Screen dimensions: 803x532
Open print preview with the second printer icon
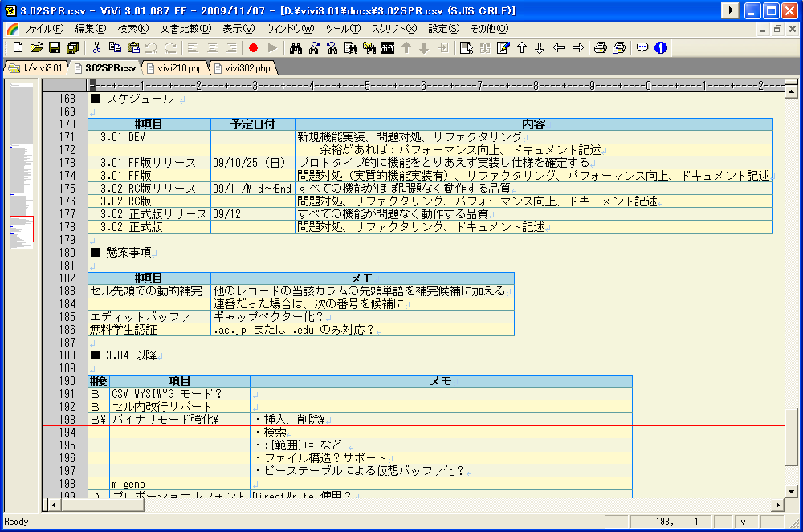coord(619,47)
